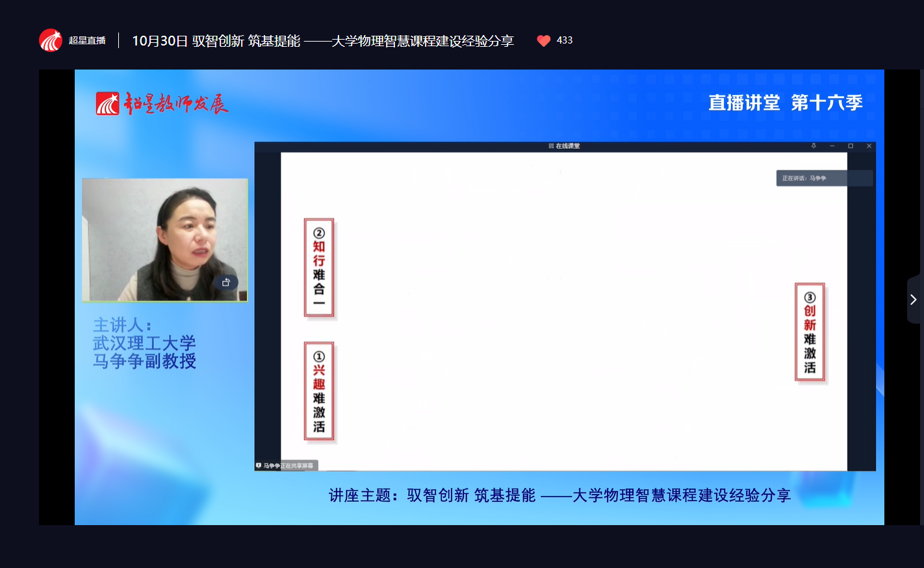924x568 pixels.
Task: Click the 10月30日 驭智创新 livestream title
Action: pos(322,41)
